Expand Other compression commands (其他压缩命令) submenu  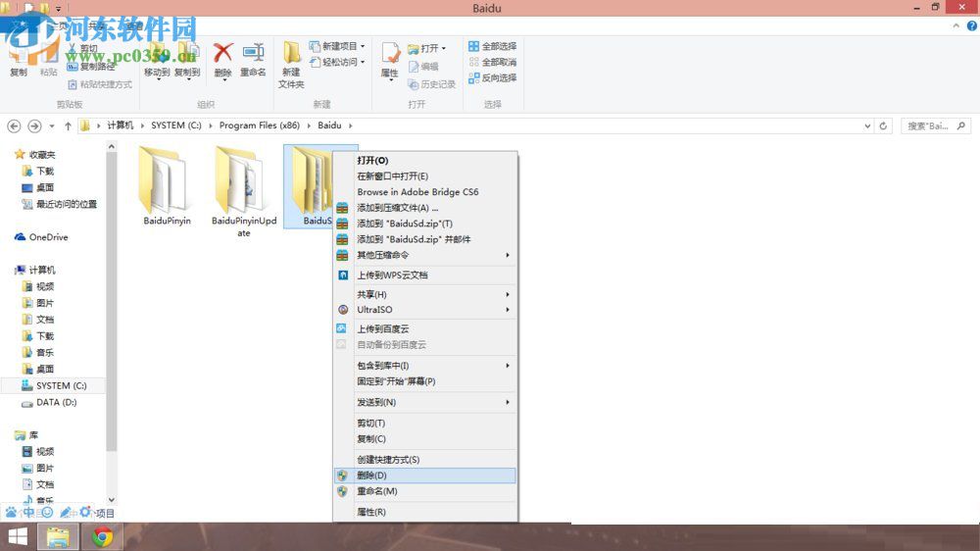pyautogui.click(x=425, y=255)
